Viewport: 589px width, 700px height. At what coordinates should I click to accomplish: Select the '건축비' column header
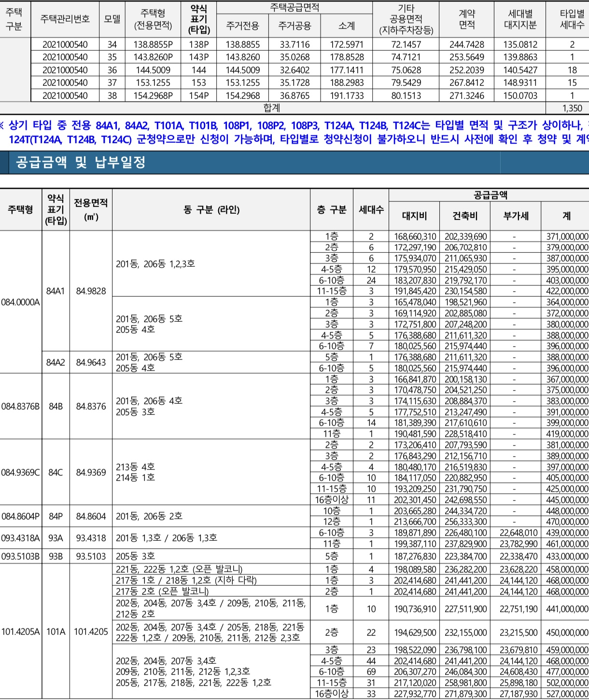coord(465,216)
